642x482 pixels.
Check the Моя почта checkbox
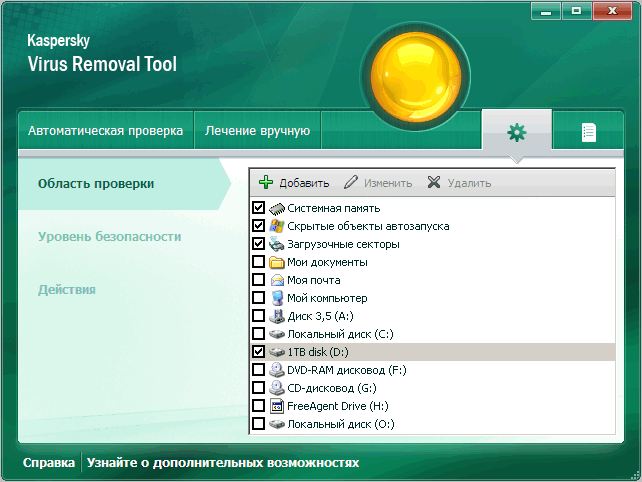(x=258, y=279)
